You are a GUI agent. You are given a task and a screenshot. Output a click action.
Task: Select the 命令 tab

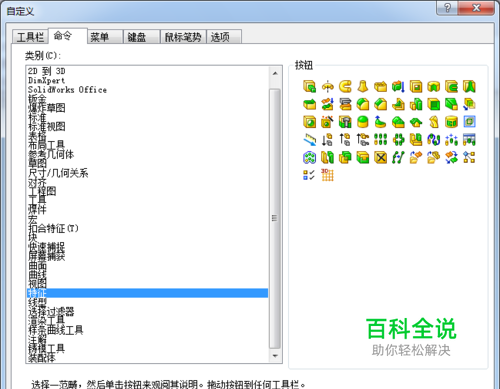(x=68, y=36)
